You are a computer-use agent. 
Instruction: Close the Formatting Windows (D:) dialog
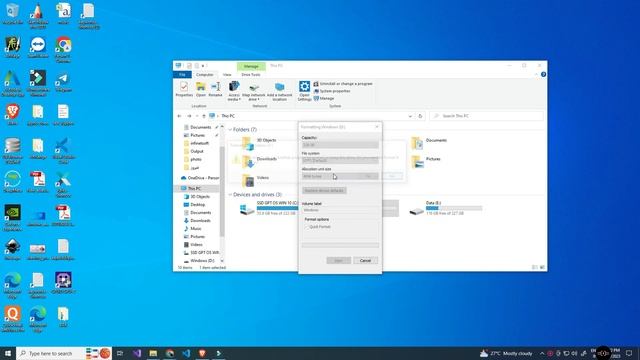tap(376, 127)
